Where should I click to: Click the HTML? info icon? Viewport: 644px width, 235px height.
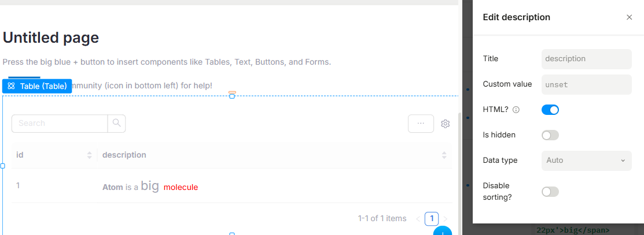coord(516,110)
